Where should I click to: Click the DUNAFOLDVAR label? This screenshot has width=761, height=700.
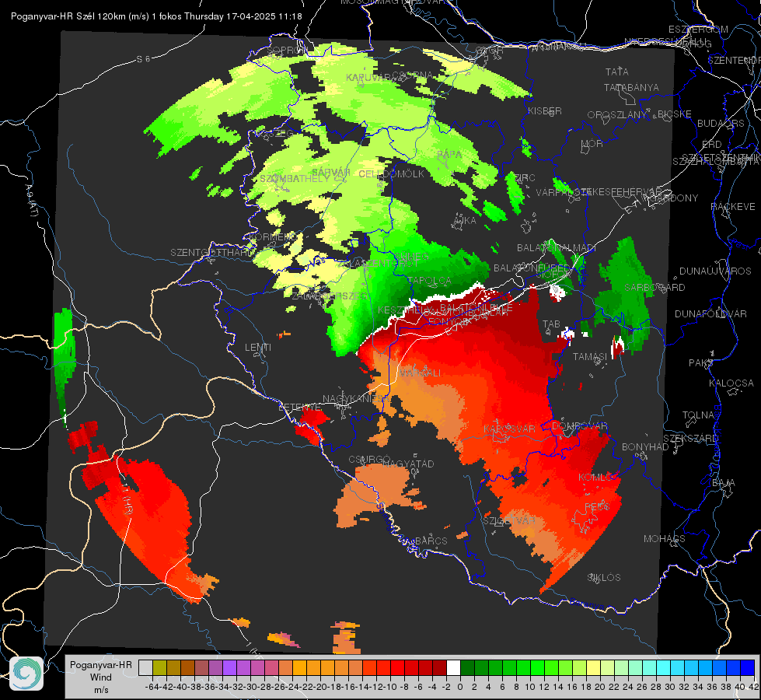710,313
